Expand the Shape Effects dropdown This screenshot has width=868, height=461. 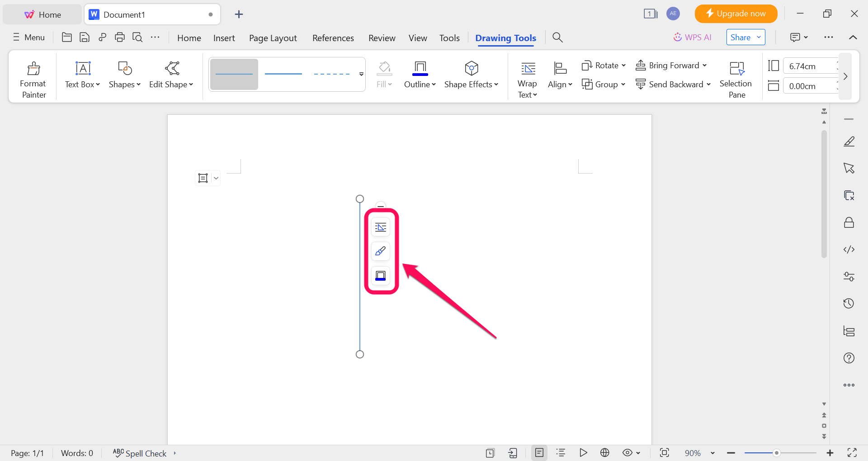pyautogui.click(x=496, y=85)
